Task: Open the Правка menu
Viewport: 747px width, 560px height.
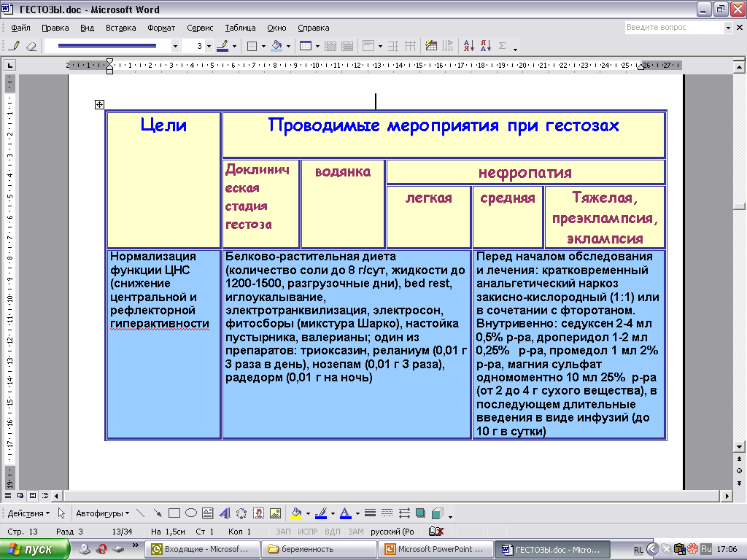Action: [x=55, y=28]
